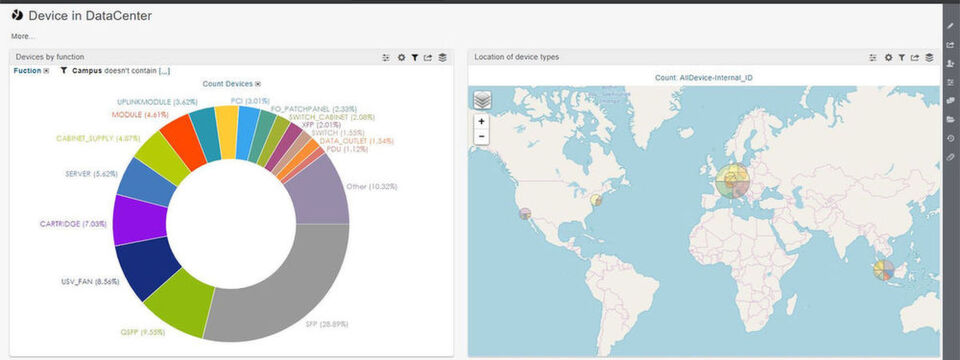960x360 pixels.
Task: Click the pie marker on US east coast
Action: tap(596, 200)
